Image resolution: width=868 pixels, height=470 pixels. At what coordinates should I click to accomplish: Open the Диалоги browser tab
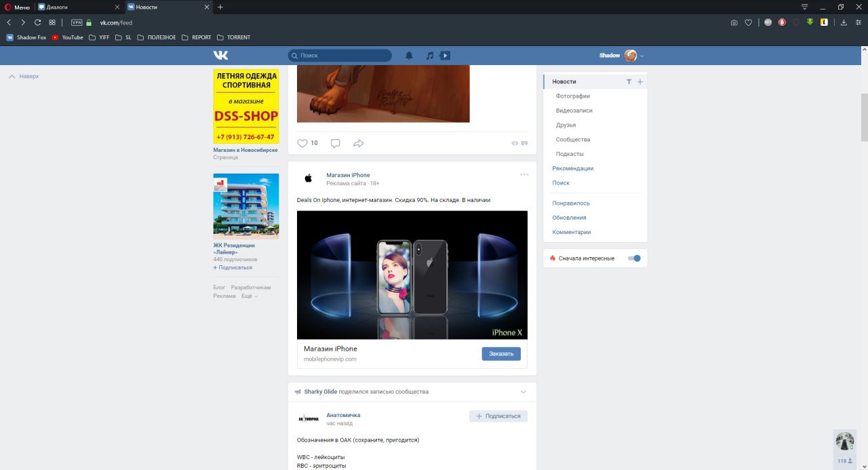(x=79, y=7)
